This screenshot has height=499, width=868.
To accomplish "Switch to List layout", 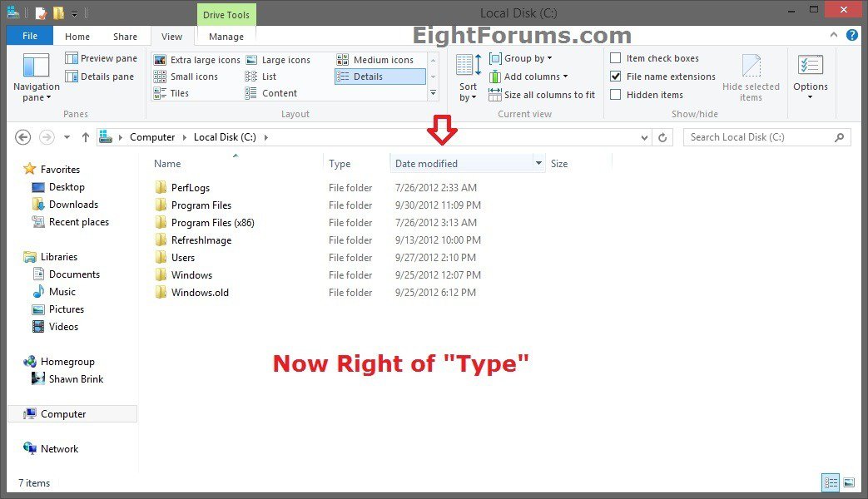I will (260, 77).
